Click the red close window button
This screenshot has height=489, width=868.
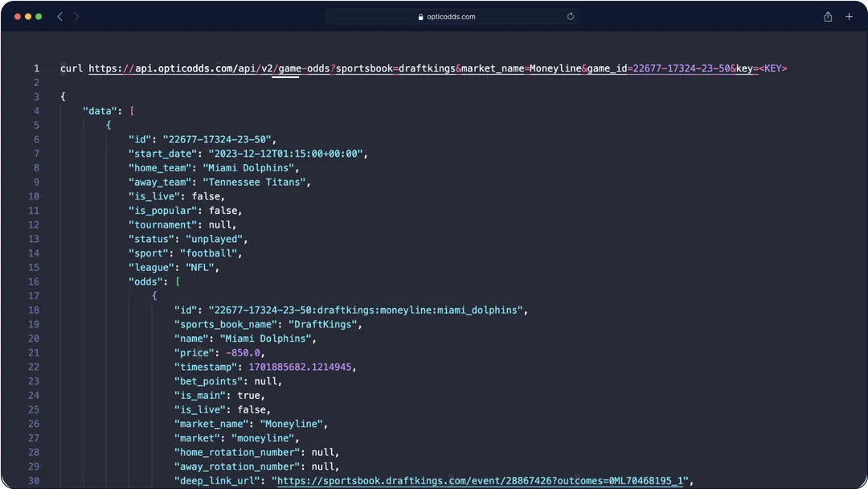point(17,17)
